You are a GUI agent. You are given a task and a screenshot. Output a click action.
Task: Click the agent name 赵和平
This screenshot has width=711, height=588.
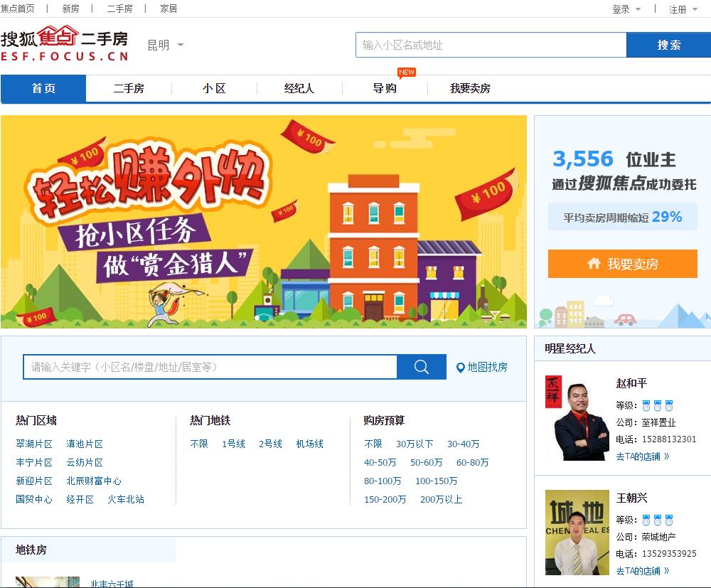click(631, 383)
